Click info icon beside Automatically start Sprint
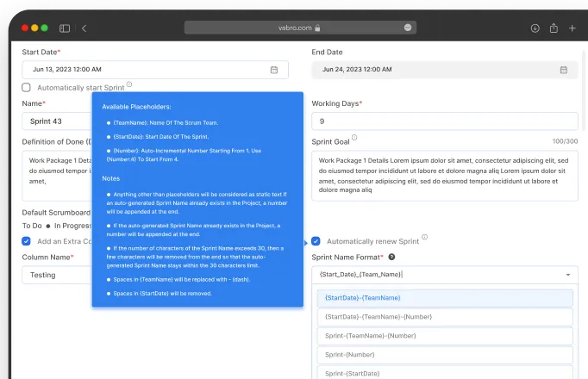 click(x=129, y=85)
